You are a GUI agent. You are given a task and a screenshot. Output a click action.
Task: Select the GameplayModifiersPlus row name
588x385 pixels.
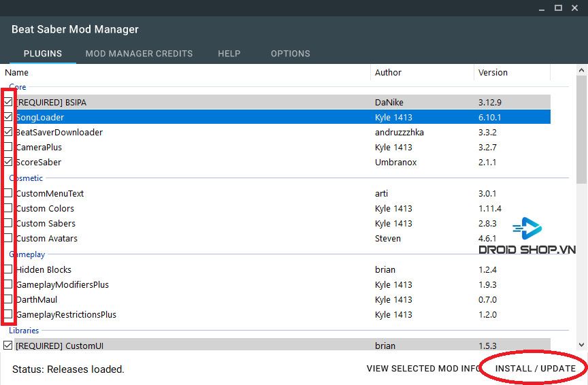pyautogui.click(x=62, y=284)
